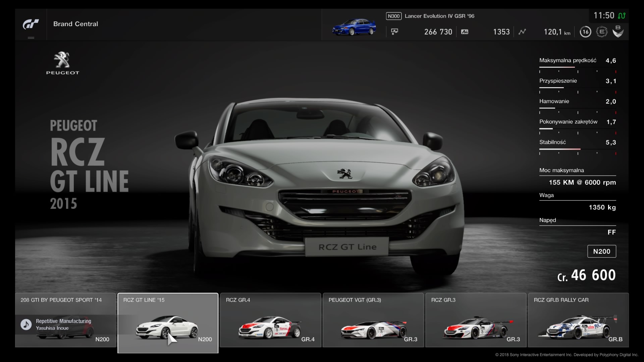Select the RCZ GR.3 car card
644x362 pixels.
point(476,320)
